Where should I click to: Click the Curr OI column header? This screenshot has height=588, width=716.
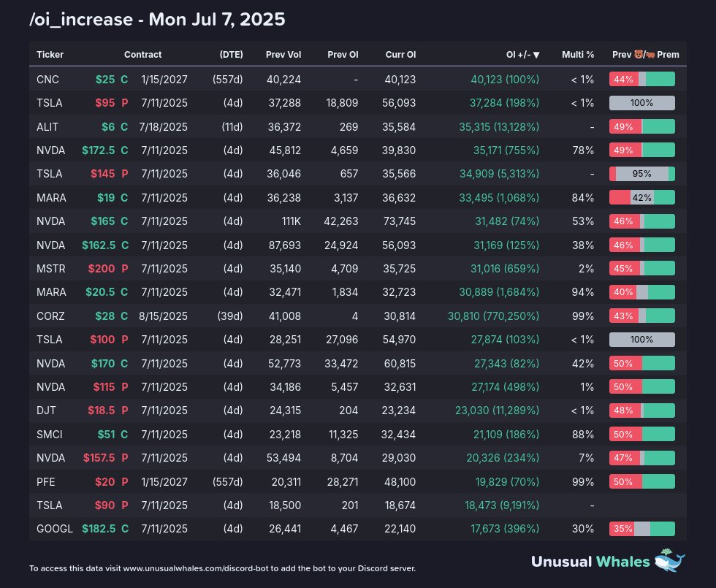(x=400, y=54)
